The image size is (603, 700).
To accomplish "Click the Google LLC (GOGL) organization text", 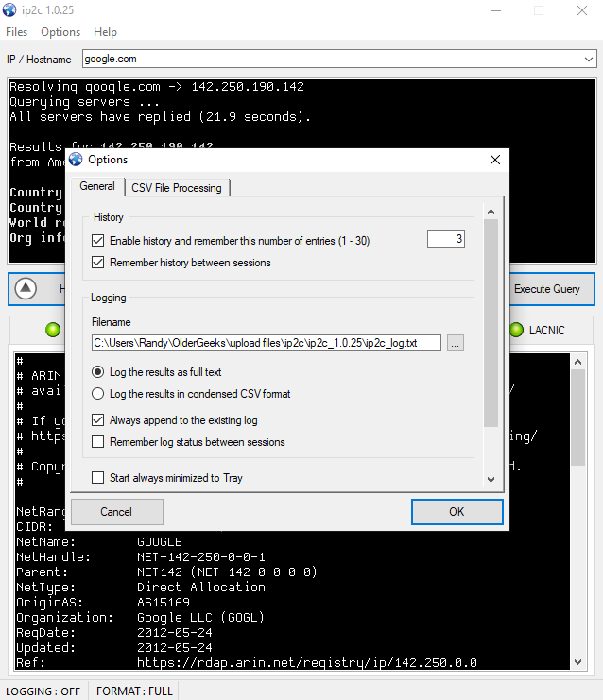I will click(200, 618).
